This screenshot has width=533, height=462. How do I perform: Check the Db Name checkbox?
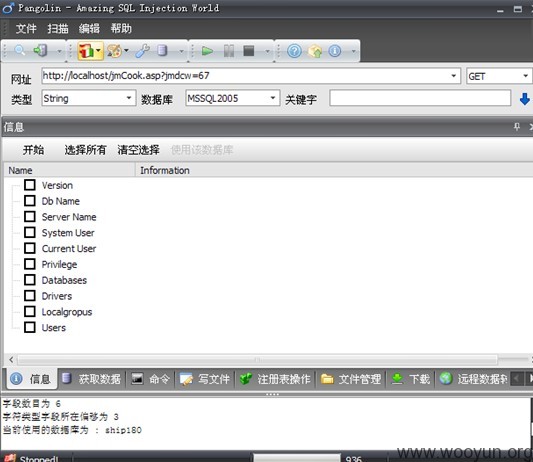click(30, 201)
